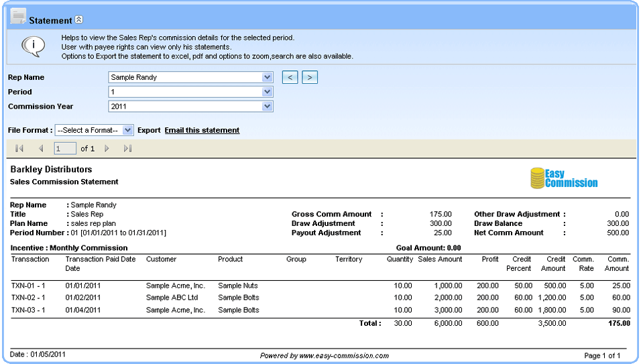Collapse the Statement panel header

(x=78, y=20)
